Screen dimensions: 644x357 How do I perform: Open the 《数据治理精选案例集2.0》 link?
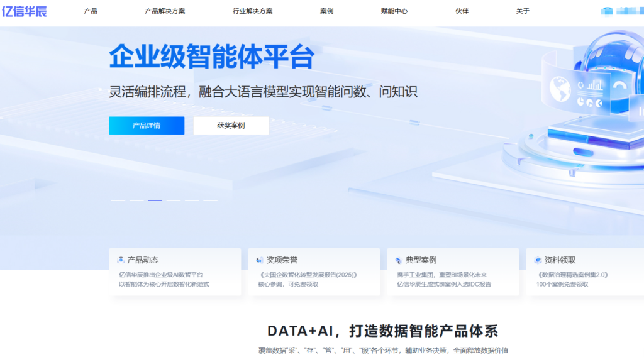tap(572, 275)
